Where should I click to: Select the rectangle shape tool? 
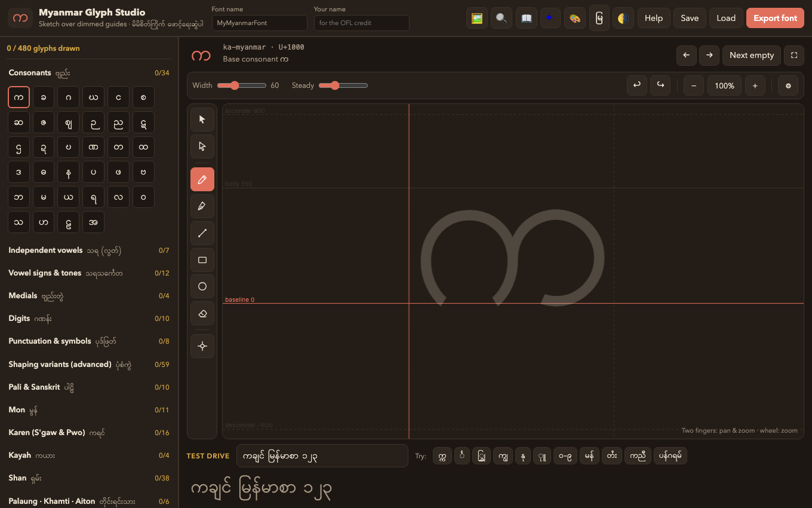202,260
